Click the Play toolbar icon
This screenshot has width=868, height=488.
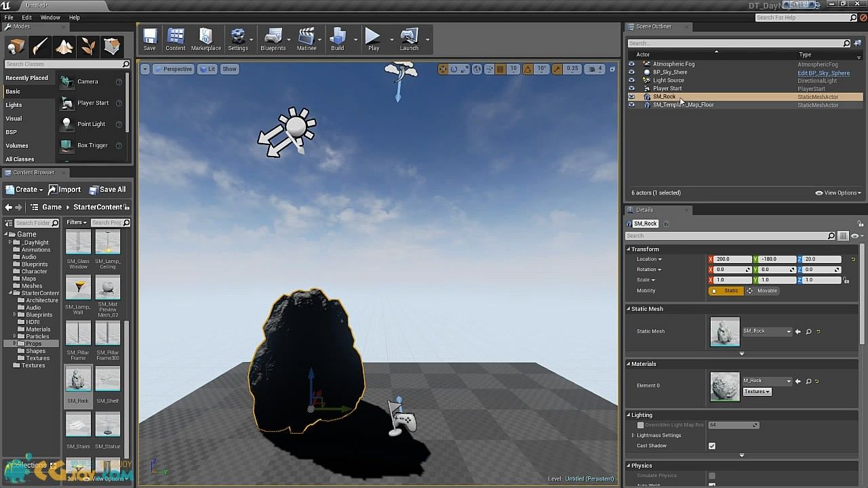[x=373, y=40]
